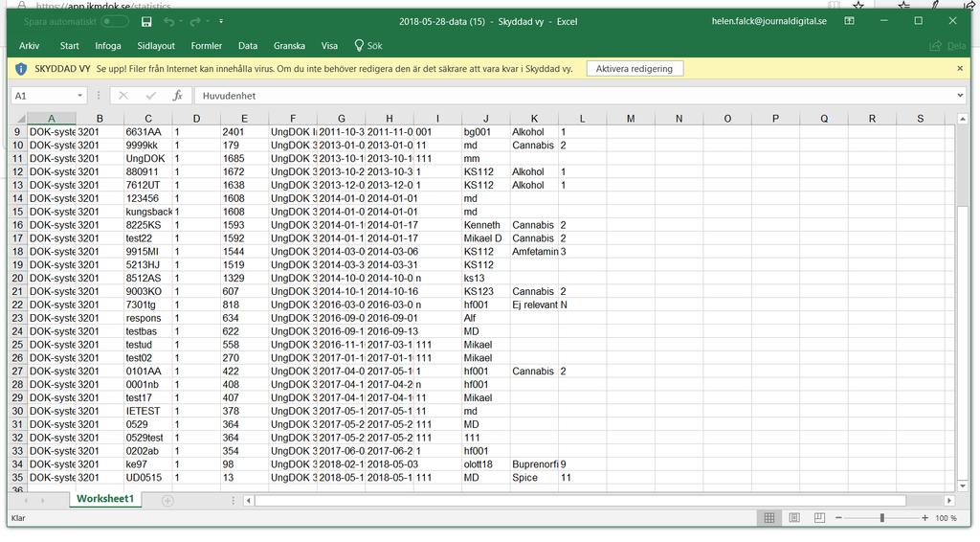The width and height of the screenshot is (980, 542).
Task: Open the Formler ribbon tab
Action: (207, 46)
